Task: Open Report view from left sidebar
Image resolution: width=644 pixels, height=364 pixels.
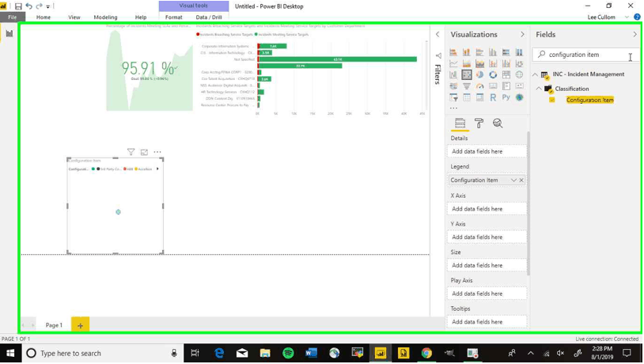Action: point(9,34)
